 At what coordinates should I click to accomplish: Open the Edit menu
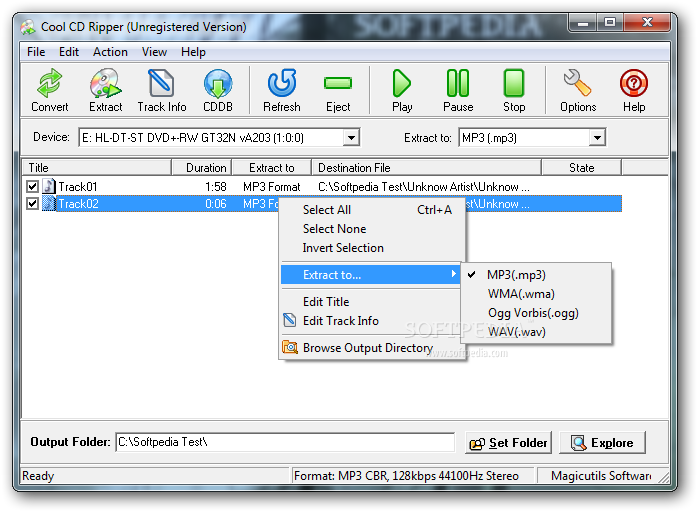(x=69, y=52)
